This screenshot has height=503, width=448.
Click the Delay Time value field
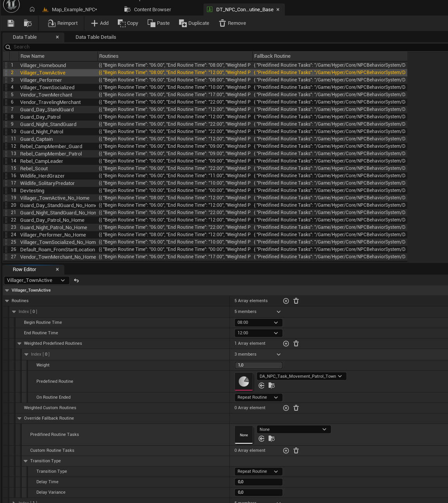pos(258,482)
